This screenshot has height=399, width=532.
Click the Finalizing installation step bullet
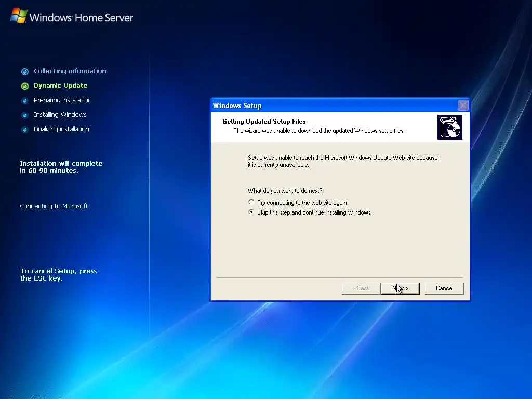(25, 129)
